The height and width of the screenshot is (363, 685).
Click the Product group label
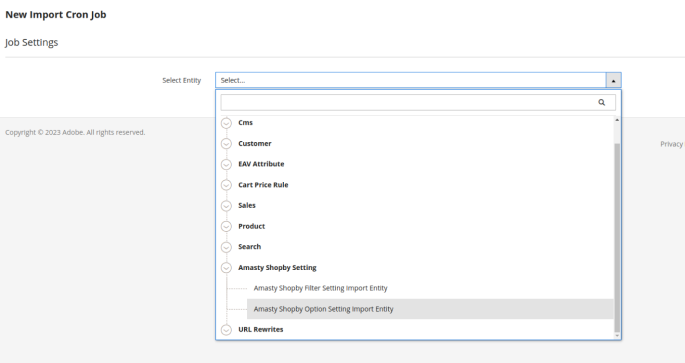click(x=252, y=226)
